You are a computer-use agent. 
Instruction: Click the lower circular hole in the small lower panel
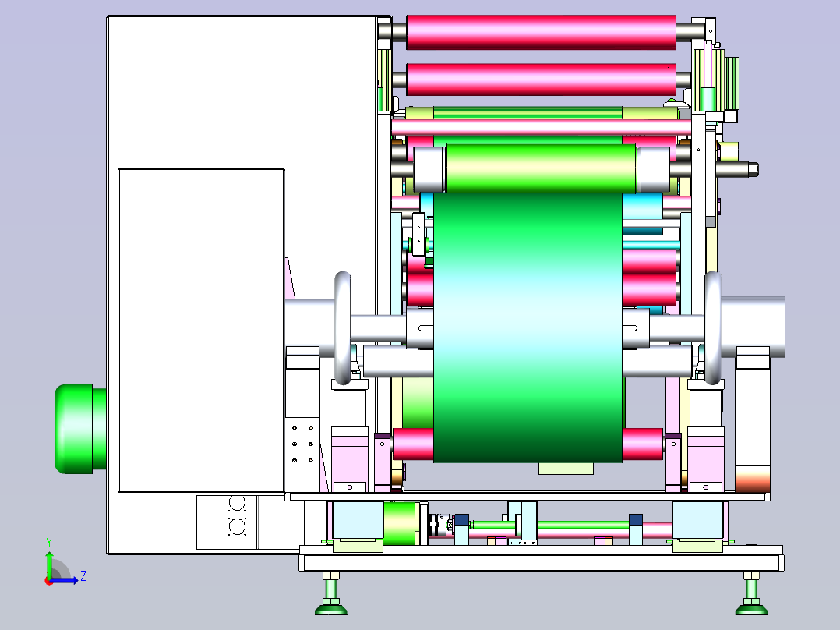point(237,526)
